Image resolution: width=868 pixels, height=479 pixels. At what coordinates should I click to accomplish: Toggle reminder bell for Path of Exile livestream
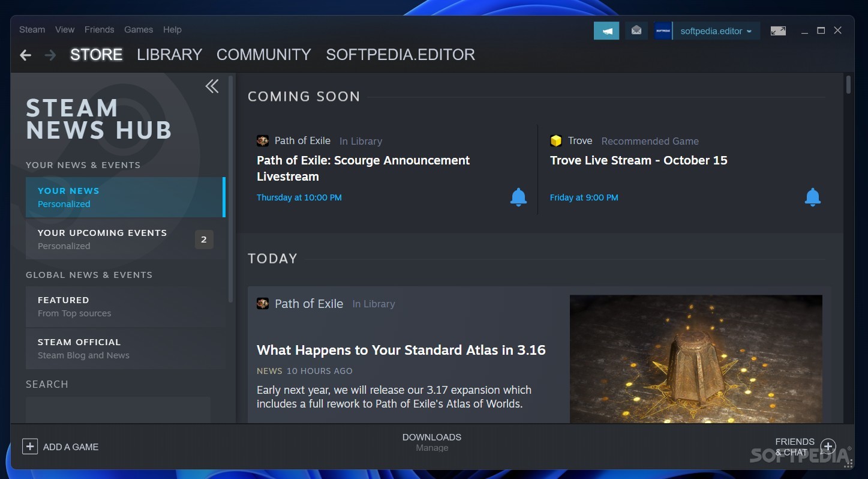518,197
